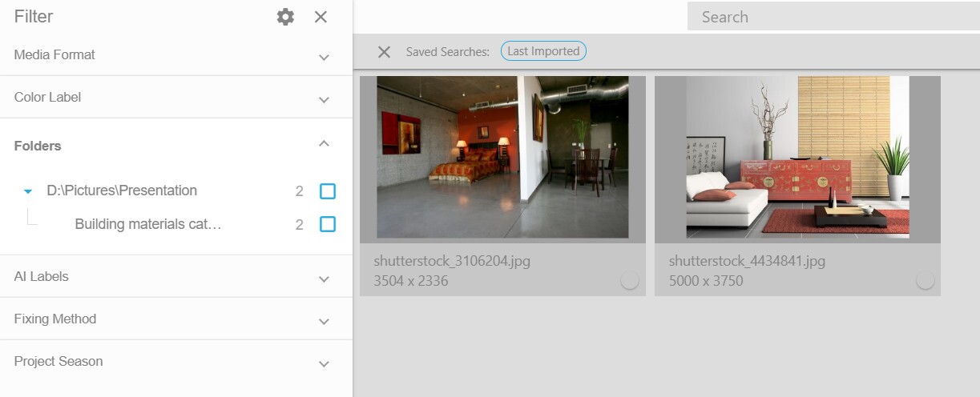Select the Building materials subfolder

pyautogui.click(x=147, y=224)
